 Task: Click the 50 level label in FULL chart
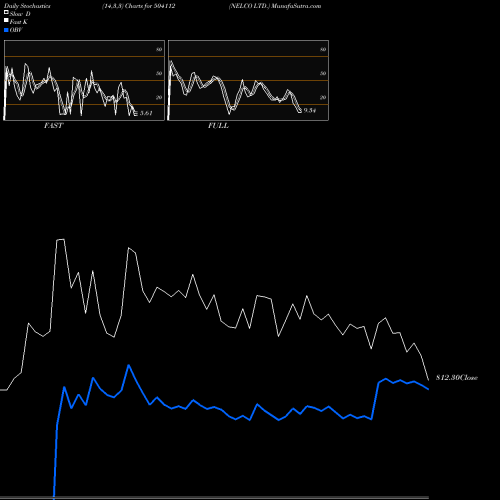pyautogui.click(x=323, y=74)
